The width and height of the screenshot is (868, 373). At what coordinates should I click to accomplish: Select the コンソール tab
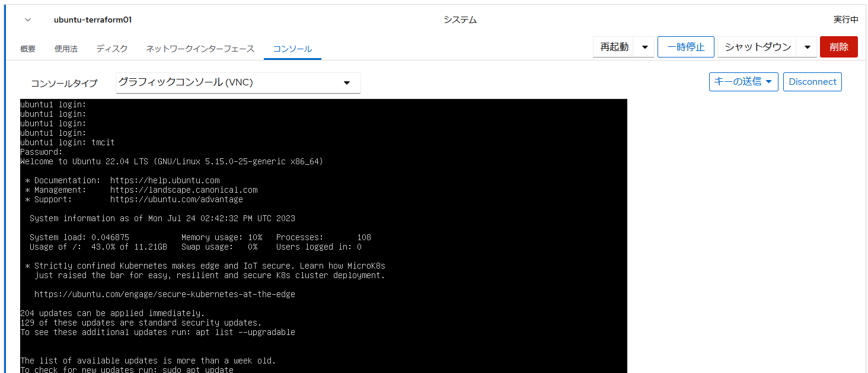(x=292, y=49)
